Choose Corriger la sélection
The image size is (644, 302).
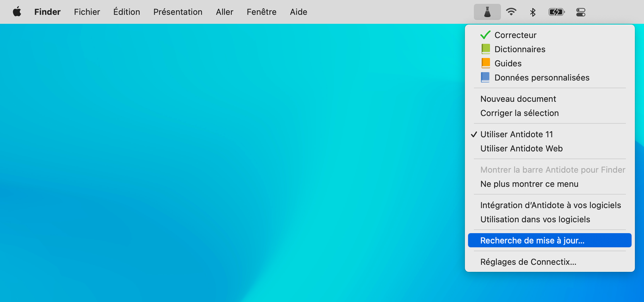pos(519,113)
